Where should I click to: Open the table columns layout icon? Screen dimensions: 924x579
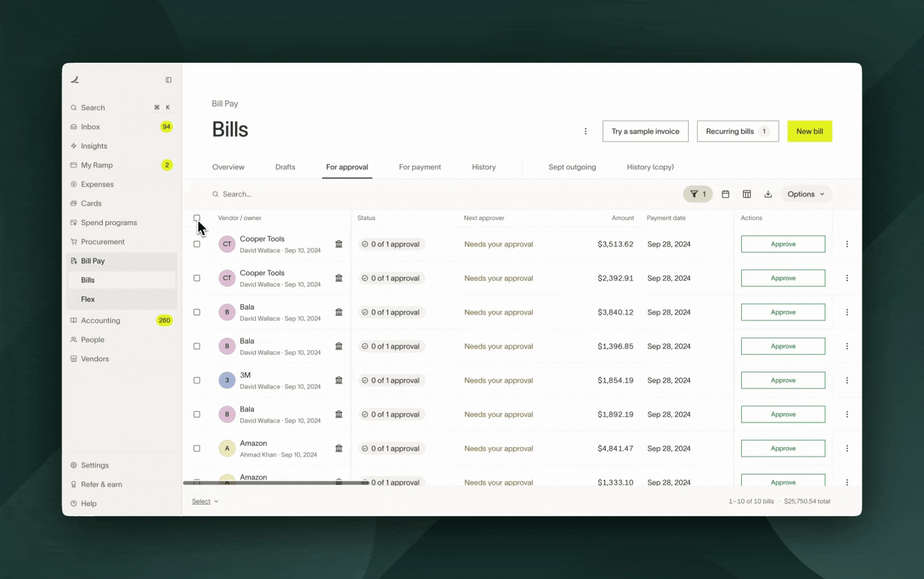point(747,194)
